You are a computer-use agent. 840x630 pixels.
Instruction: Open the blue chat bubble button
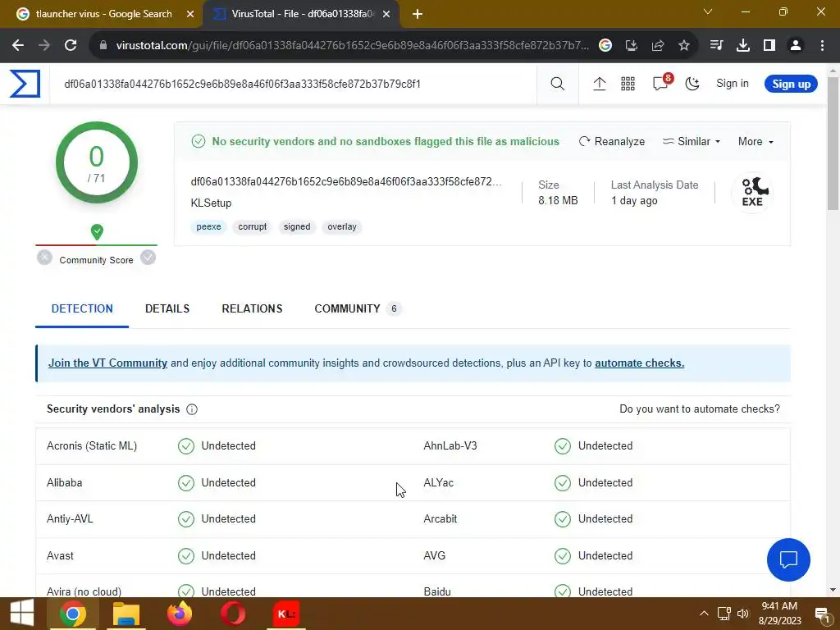(x=788, y=559)
